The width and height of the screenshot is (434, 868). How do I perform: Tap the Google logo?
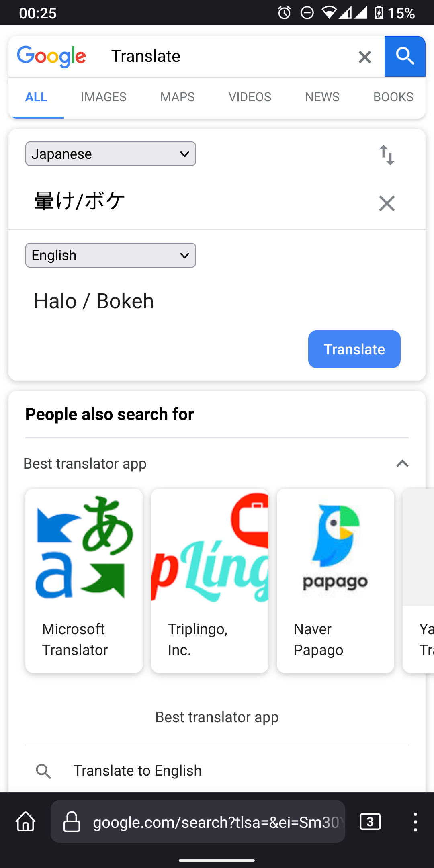click(x=51, y=57)
